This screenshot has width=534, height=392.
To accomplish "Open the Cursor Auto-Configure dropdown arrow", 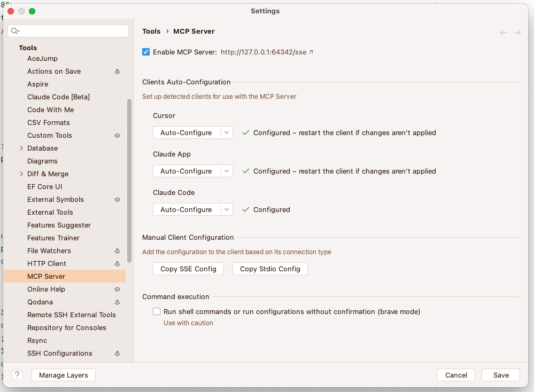I will pos(227,132).
